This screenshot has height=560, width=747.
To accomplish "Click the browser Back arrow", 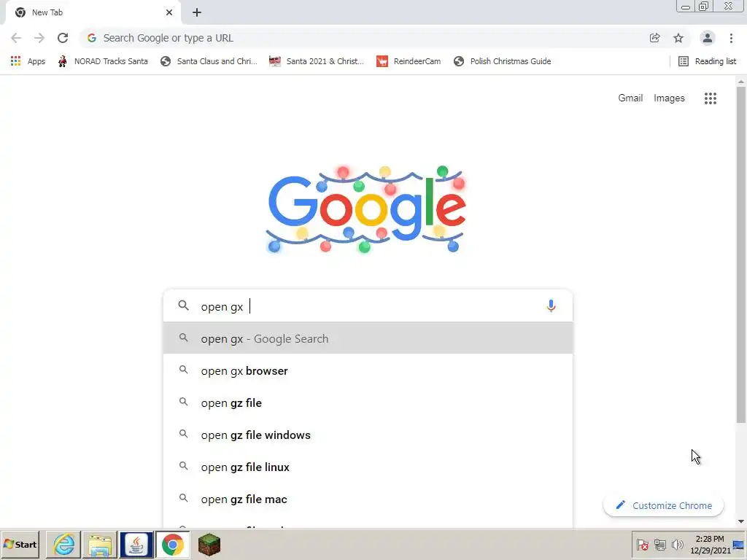I will coord(16,38).
